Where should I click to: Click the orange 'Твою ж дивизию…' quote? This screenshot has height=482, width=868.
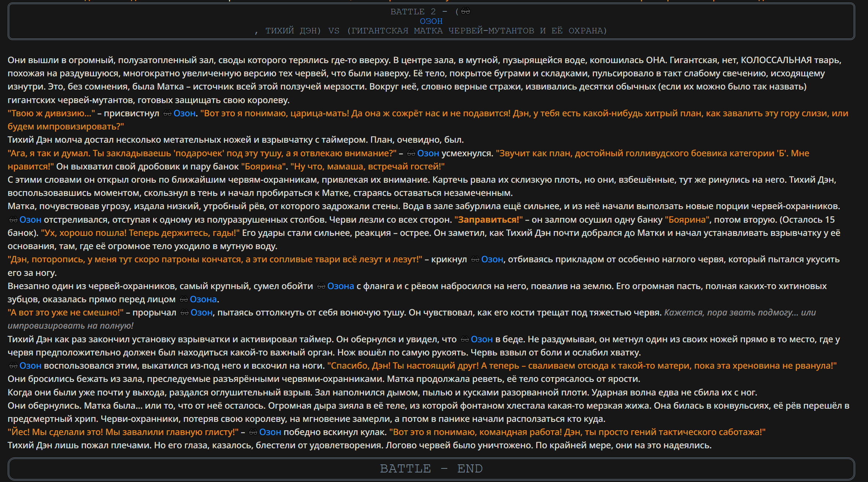[51, 113]
